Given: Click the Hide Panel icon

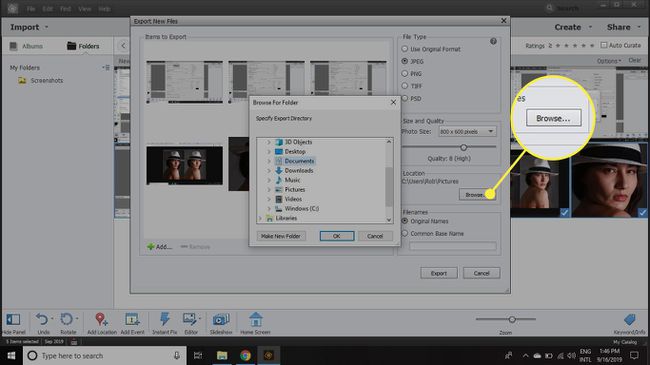Looking at the screenshot, I should pyautogui.click(x=13, y=319).
